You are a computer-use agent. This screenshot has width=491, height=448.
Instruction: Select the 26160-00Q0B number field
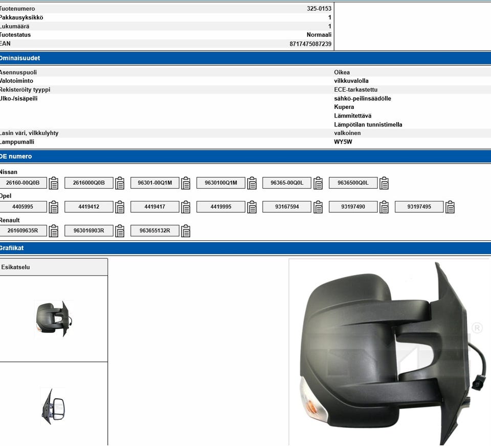(x=23, y=183)
